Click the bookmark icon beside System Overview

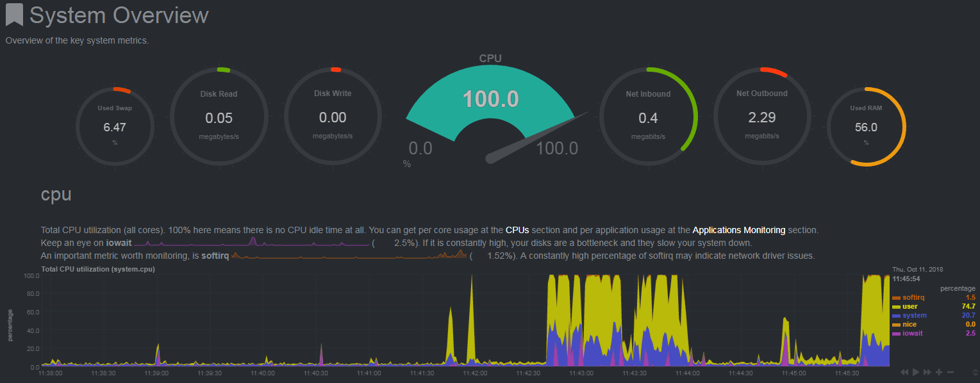point(13,14)
